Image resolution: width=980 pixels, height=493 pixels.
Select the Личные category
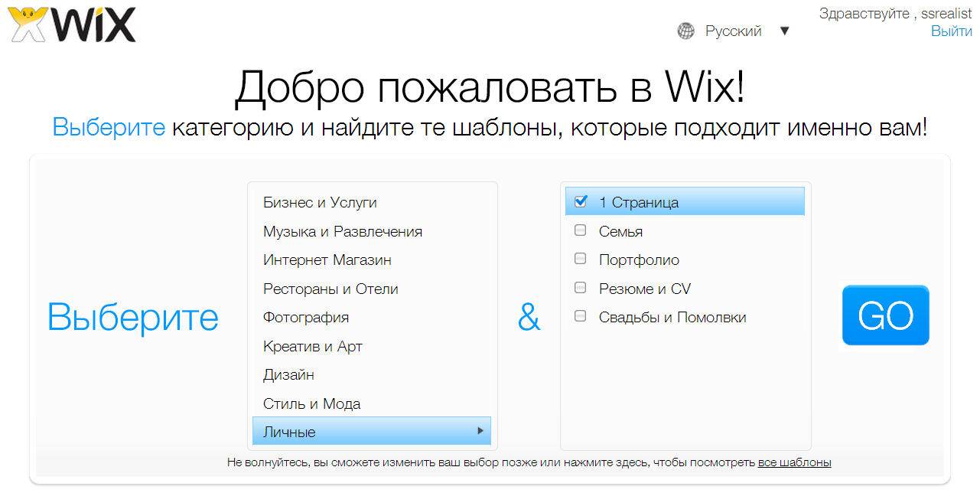pos(372,432)
